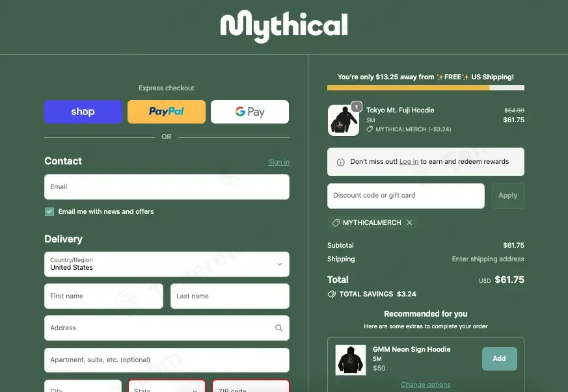Viewport: 568px width, 392px height.
Task: Open the Country/Region dropdown
Action: (167, 264)
